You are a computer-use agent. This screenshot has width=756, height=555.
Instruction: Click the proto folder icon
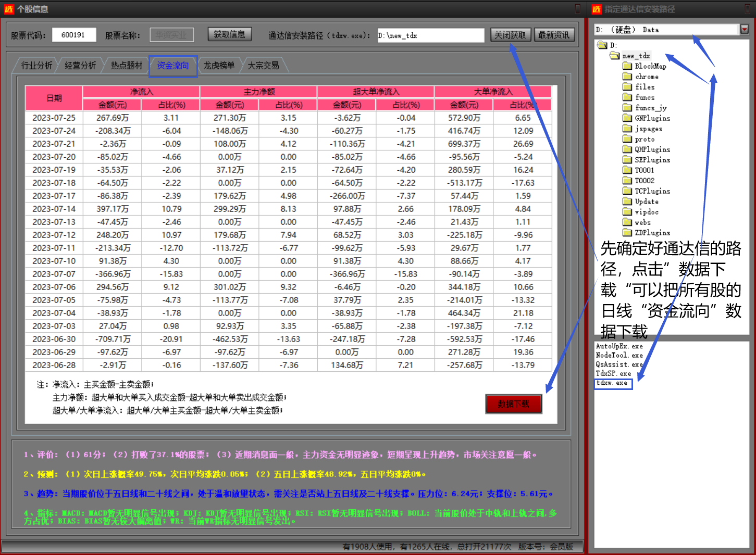[x=627, y=139]
